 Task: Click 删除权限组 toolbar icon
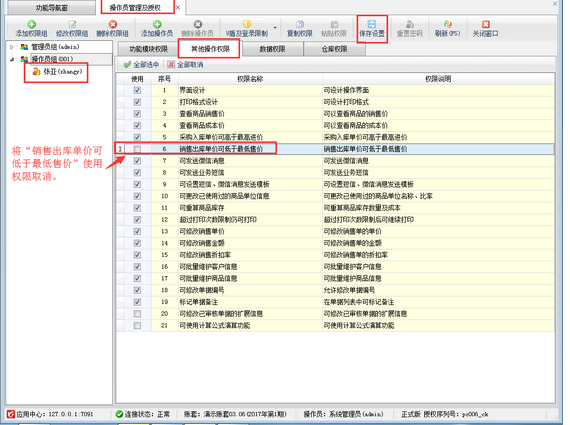coord(113,24)
